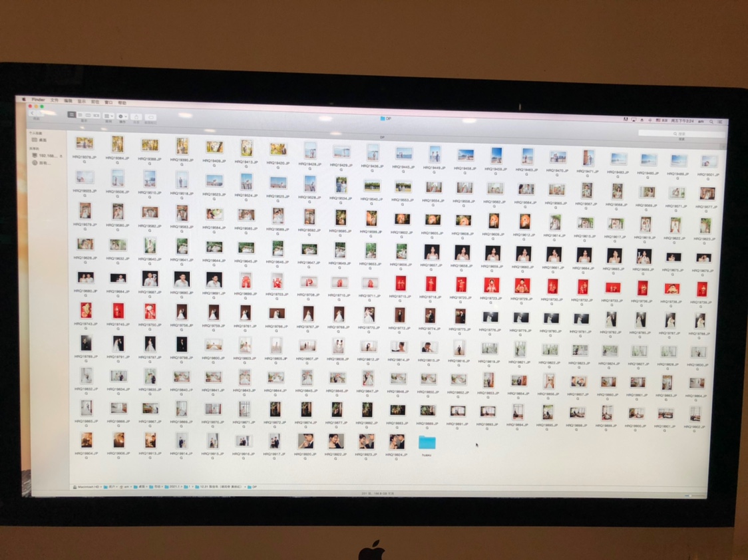Open Notification Center in the menu bar
The height and width of the screenshot is (560, 748).
pos(721,122)
